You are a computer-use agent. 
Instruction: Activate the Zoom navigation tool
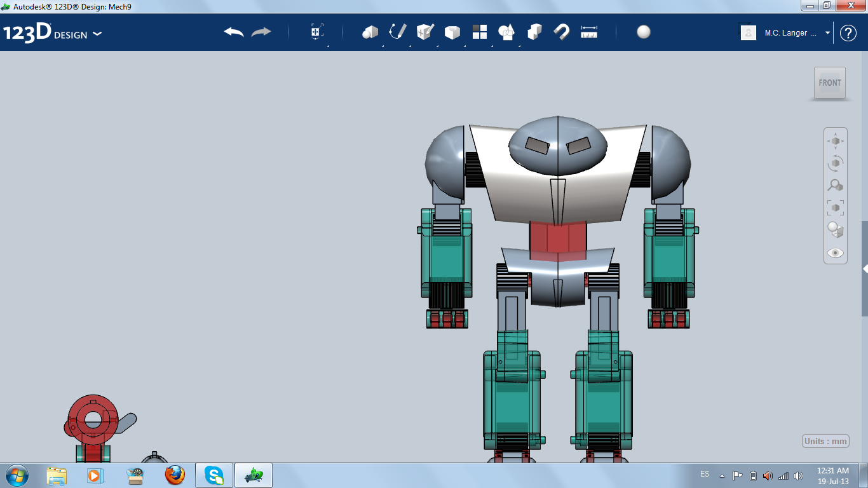836,186
